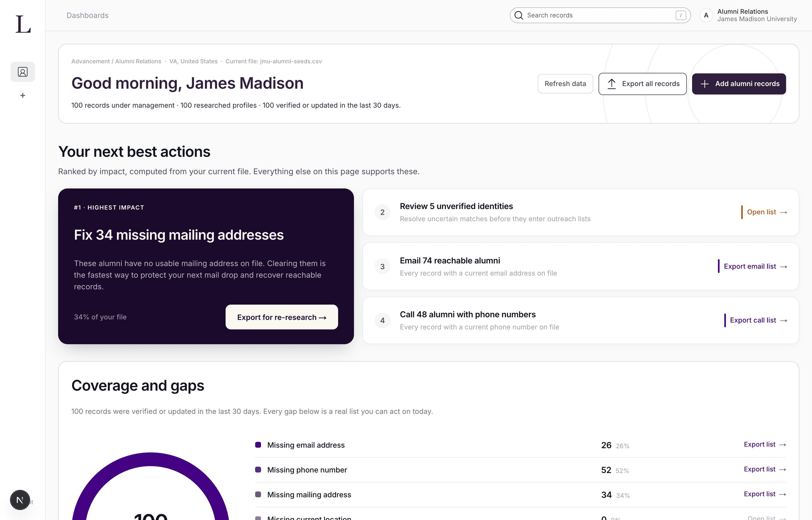The height and width of the screenshot is (520, 812).
Task: Click 'James Madison University' text in header
Action: 757,19
